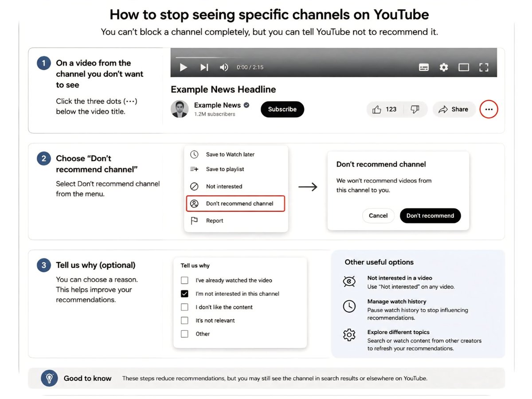Cancel the Don't recommend channel dialog

click(x=378, y=215)
